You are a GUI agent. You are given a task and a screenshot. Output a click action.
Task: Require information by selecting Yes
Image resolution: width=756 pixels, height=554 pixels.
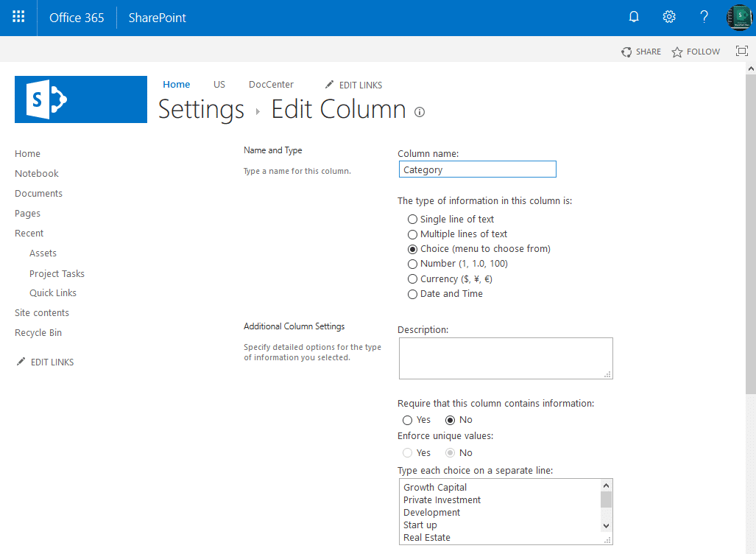[x=407, y=420]
